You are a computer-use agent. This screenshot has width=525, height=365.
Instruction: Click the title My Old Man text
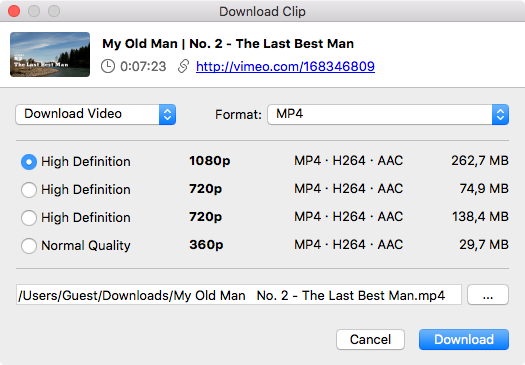[x=228, y=44]
